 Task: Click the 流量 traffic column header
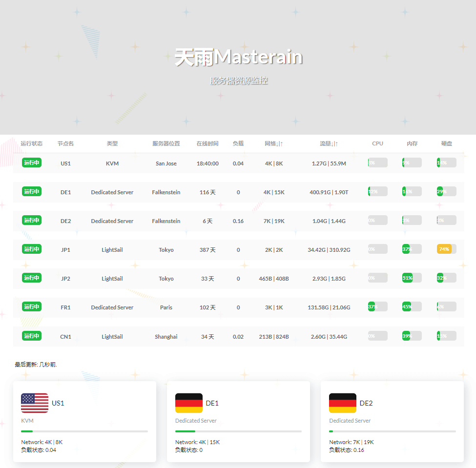[x=329, y=143]
